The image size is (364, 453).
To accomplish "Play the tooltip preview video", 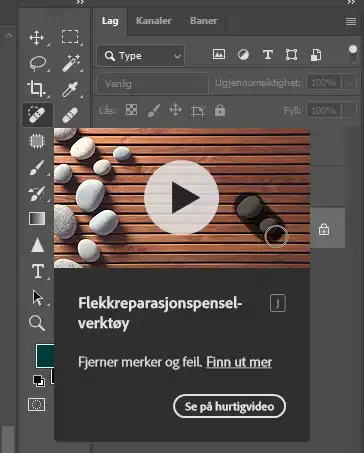I will point(182,197).
